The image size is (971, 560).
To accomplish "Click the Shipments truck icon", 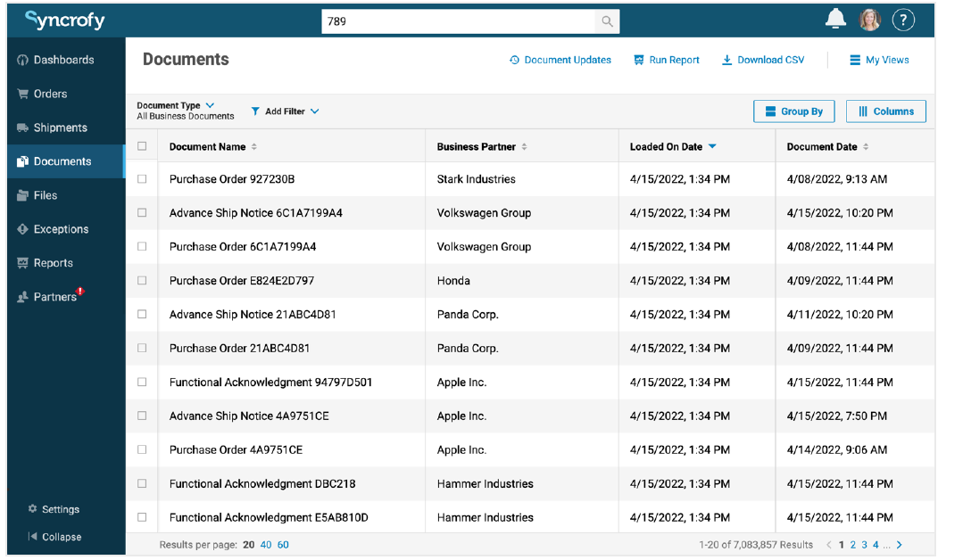I will tap(23, 128).
